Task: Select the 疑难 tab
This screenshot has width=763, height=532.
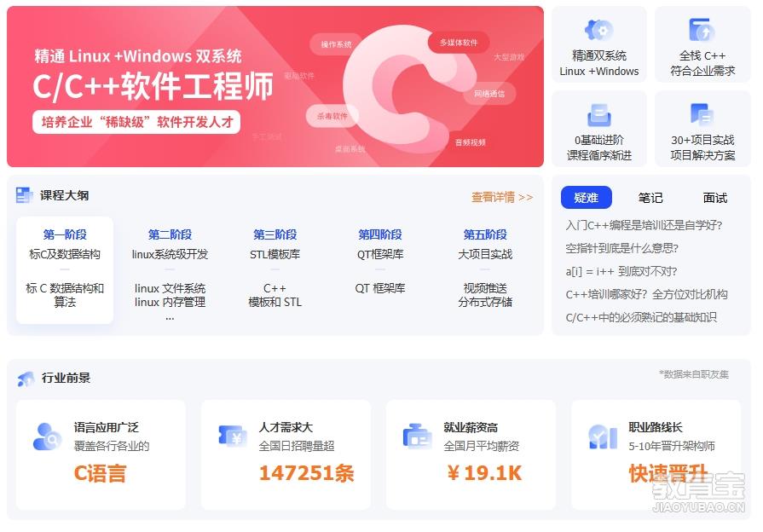Action: [586, 198]
